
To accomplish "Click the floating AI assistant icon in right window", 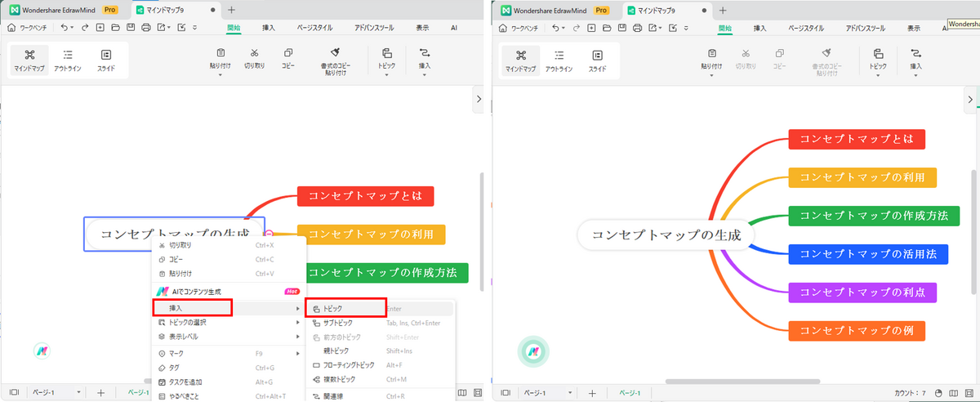I will pyautogui.click(x=533, y=351).
